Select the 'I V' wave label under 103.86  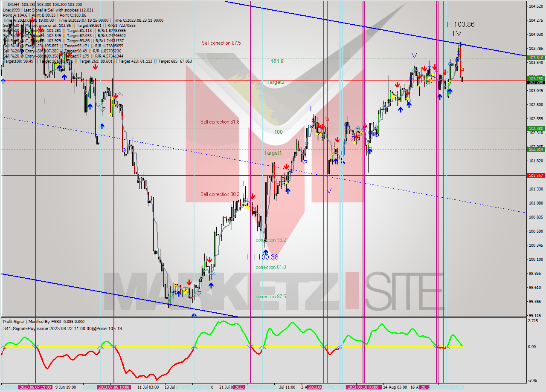tap(457, 34)
